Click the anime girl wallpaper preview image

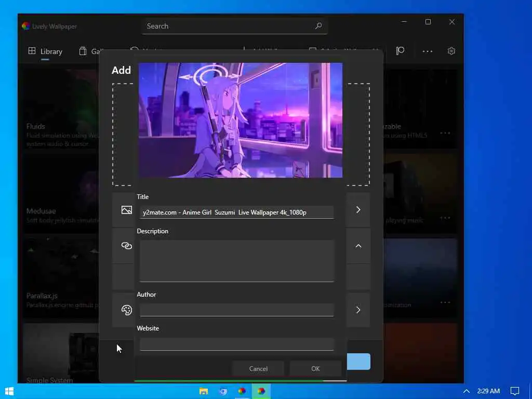pyautogui.click(x=241, y=120)
